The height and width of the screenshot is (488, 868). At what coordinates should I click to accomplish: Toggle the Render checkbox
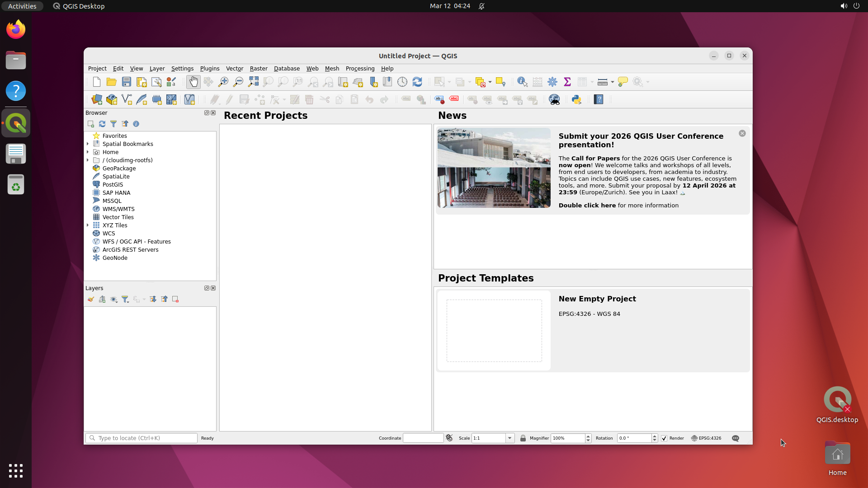tap(664, 438)
